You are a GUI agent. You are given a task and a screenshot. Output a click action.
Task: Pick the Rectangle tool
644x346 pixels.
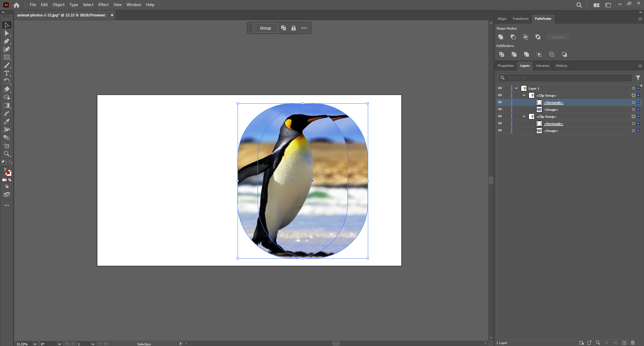(7, 57)
